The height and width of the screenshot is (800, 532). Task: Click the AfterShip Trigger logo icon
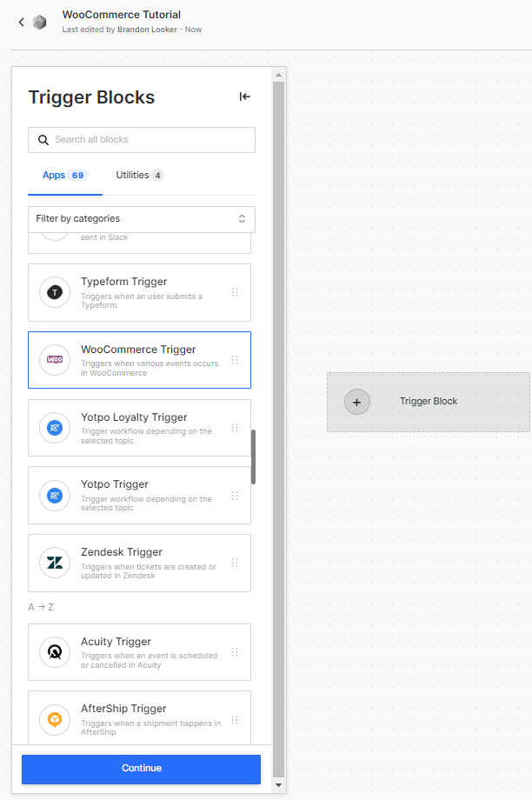[x=55, y=719]
